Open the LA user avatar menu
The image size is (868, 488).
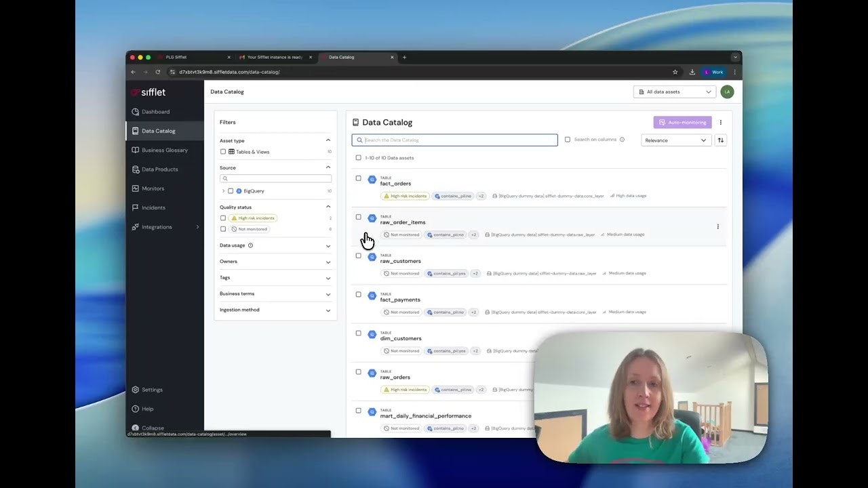(727, 91)
